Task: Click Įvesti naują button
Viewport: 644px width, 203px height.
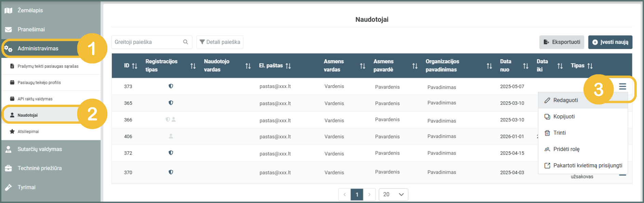Action: 610,42
